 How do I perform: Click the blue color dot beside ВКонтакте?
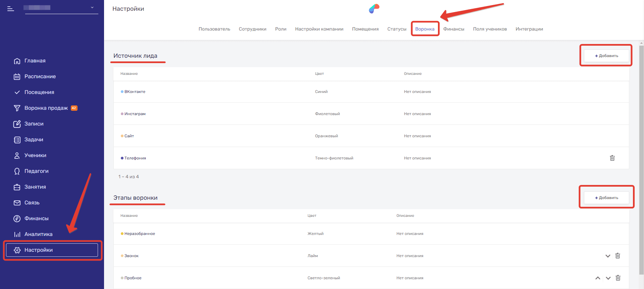122,92
